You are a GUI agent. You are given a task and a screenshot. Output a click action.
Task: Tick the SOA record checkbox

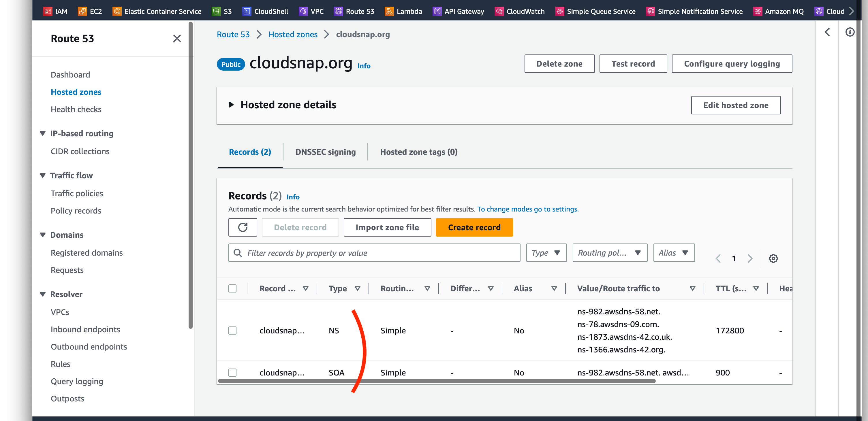tap(232, 373)
